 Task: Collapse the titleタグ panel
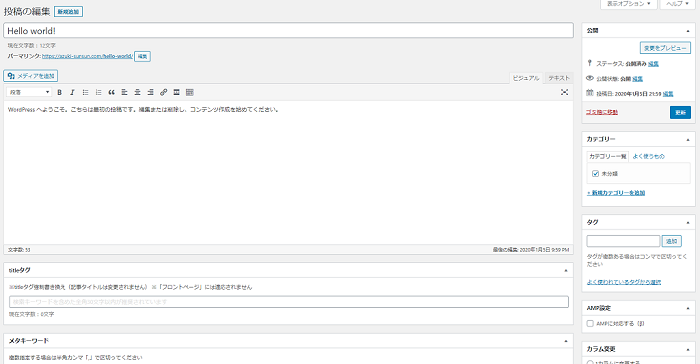click(x=566, y=271)
